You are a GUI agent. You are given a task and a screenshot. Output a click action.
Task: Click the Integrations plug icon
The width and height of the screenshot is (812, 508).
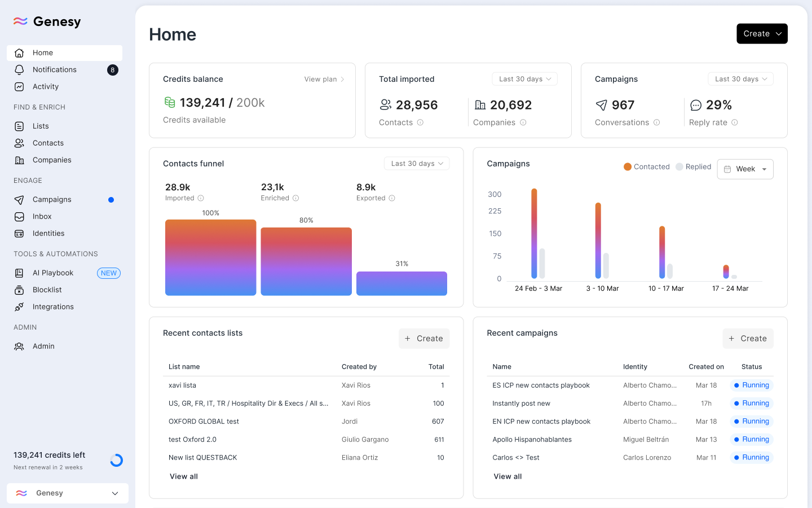coord(19,307)
